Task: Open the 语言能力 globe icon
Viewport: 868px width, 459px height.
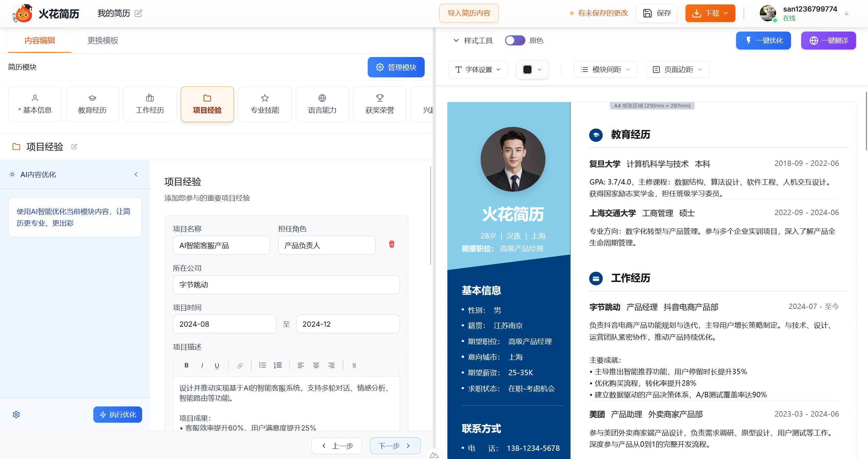Action: (x=322, y=98)
